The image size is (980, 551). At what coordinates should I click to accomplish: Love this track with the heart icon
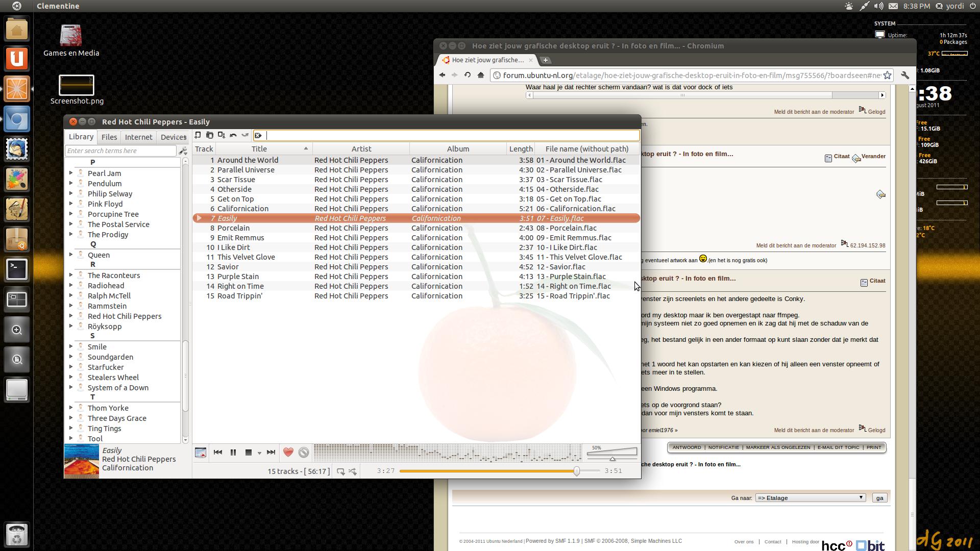(288, 453)
